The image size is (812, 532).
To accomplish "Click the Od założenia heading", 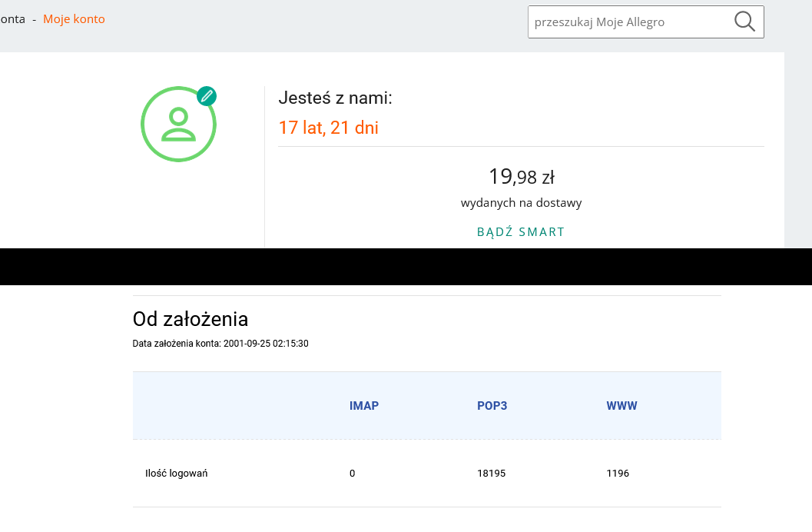I will pos(191,319).
